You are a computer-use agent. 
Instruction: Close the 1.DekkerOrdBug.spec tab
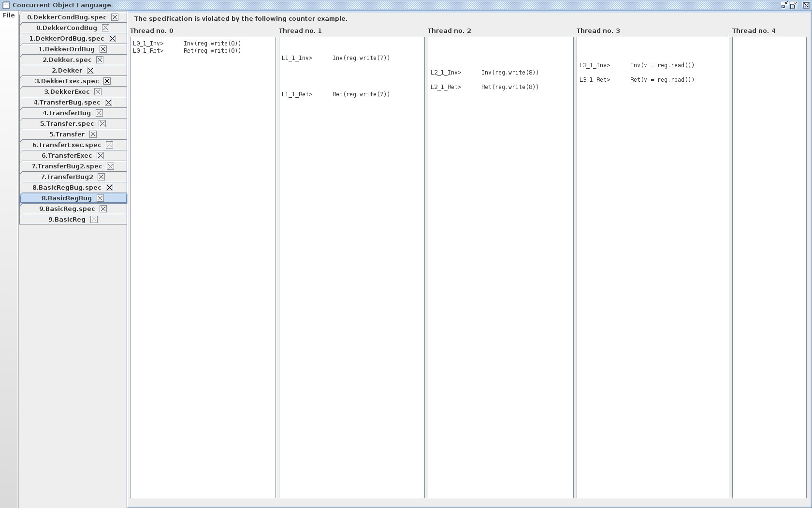pyautogui.click(x=112, y=38)
